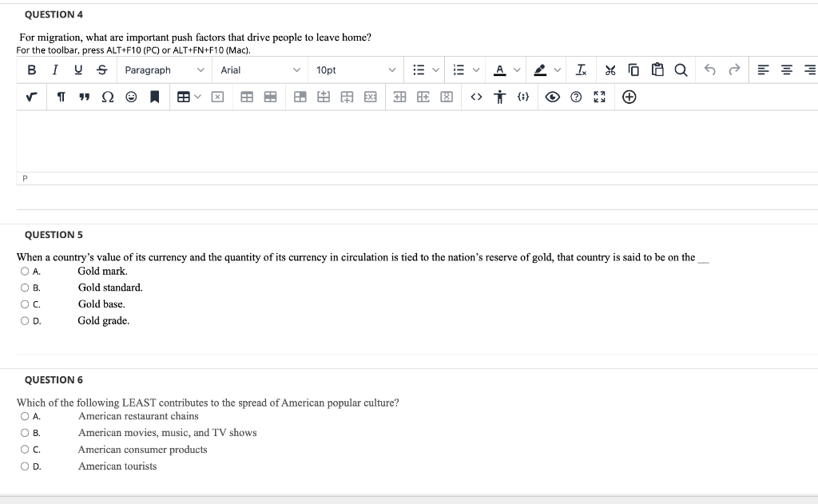Underline the selected text
Image resolution: width=818 pixels, height=504 pixels.
[78, 70]
